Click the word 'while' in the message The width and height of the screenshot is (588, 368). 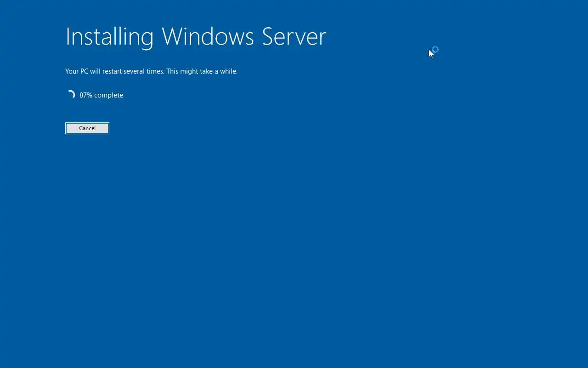(228, 71)
